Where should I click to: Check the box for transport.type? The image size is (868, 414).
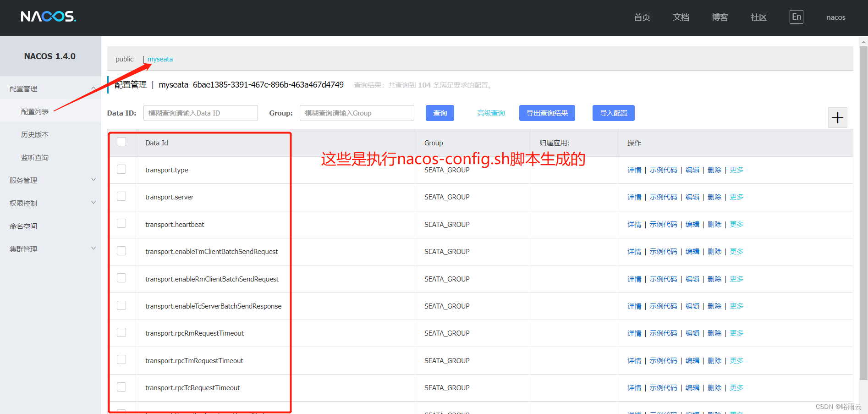(x=121, y=169)
